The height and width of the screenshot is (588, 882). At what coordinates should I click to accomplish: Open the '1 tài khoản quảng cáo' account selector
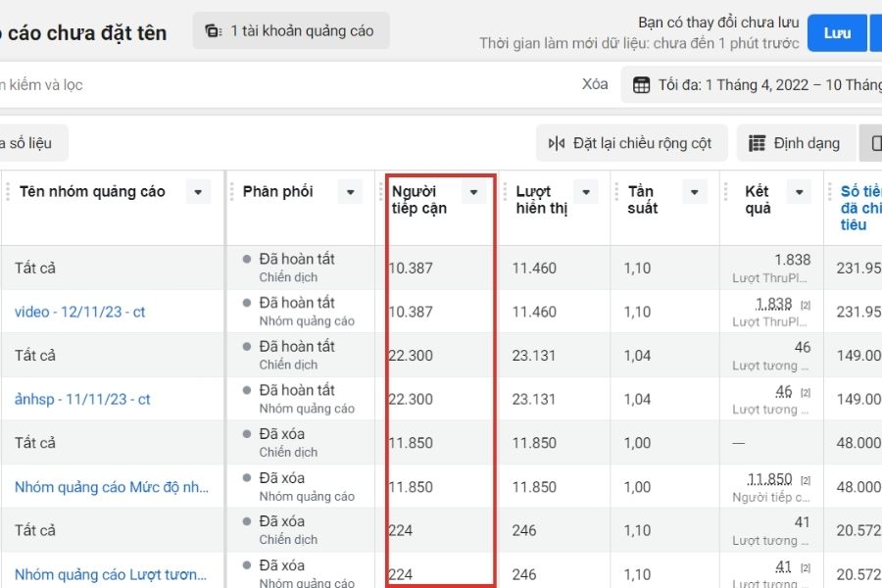coord(291,30)
